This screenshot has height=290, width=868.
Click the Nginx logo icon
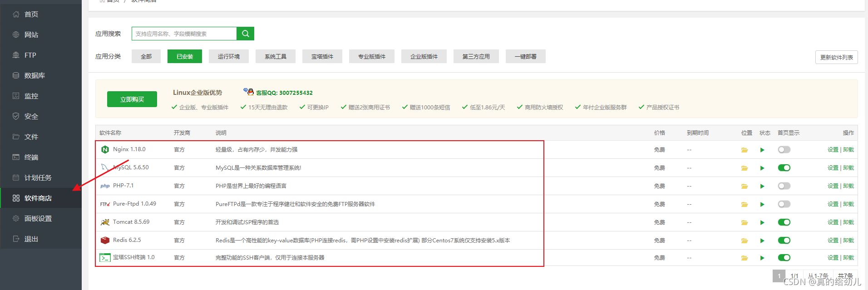tap(105, 149)
